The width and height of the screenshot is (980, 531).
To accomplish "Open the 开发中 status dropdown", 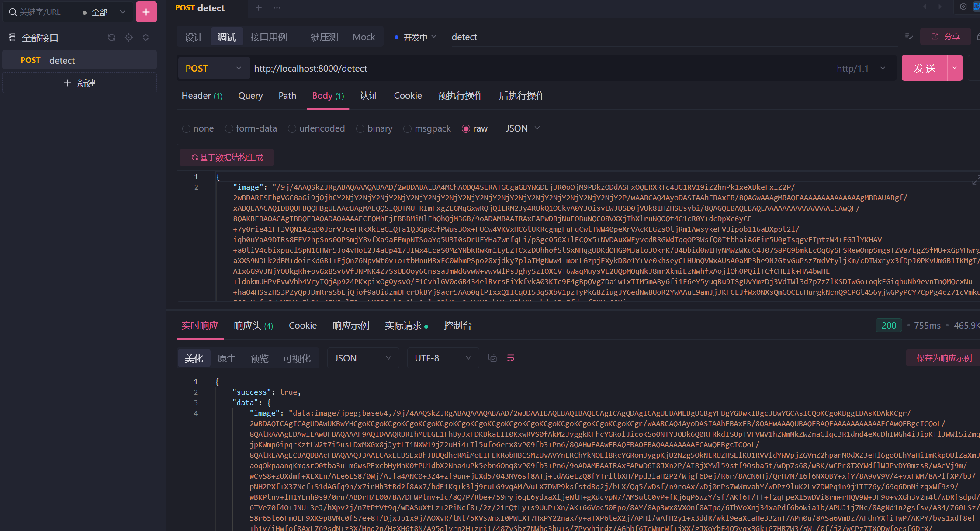I will [x=416, y=38].
